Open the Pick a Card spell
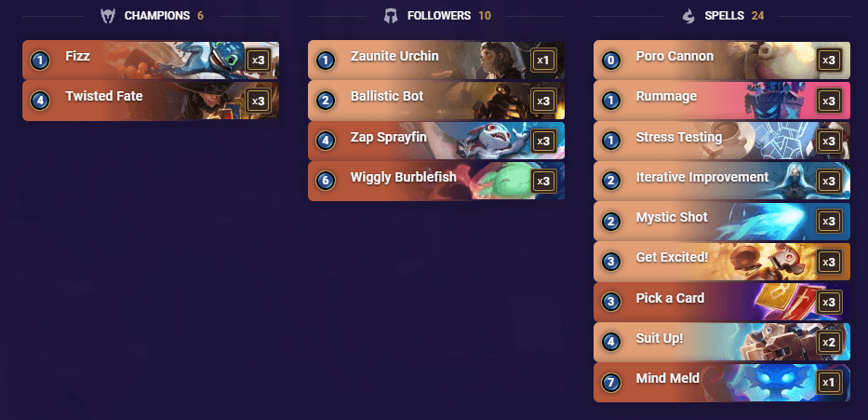 click(722, 302)
